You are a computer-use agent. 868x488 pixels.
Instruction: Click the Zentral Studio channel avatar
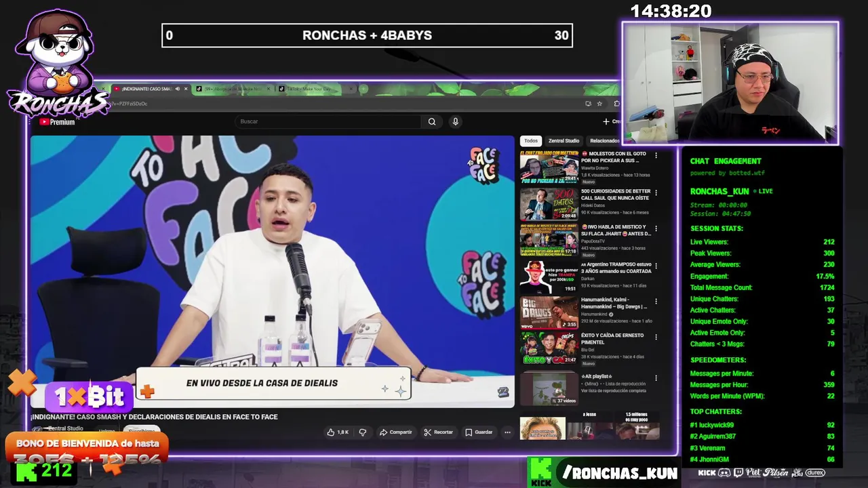[38, 430]
